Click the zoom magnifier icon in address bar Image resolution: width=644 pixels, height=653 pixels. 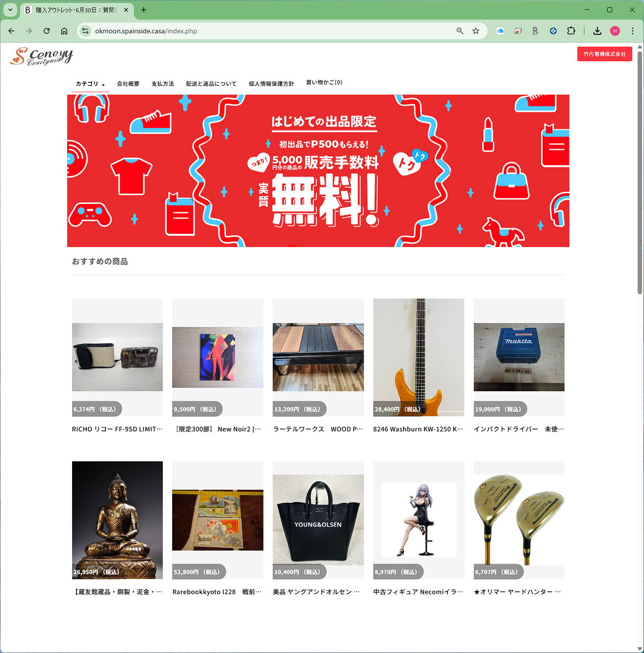[460, 31]
